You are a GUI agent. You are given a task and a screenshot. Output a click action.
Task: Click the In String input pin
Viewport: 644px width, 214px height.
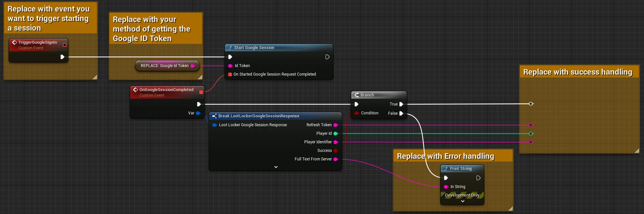[x=446, y=187]
